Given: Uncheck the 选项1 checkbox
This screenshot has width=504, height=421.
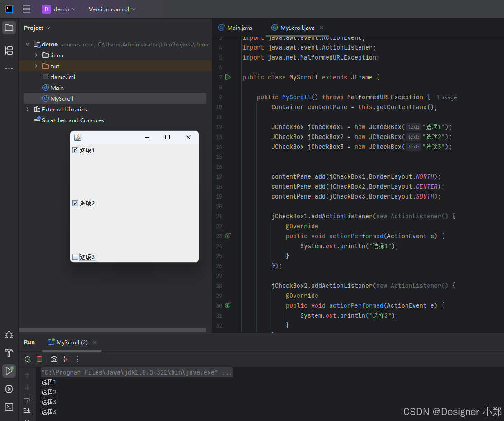Looking at the screenshot, I should click(x=75, y=150).
